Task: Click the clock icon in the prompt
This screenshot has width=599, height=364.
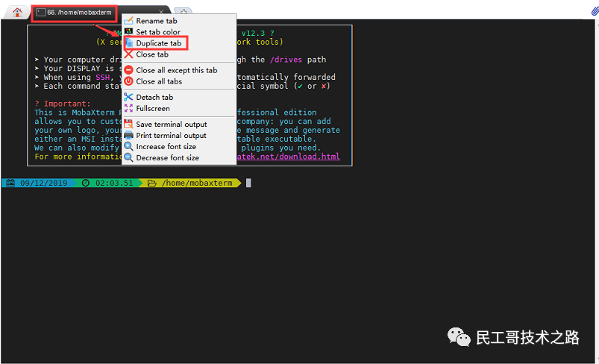Action: (x=86, y=183)
